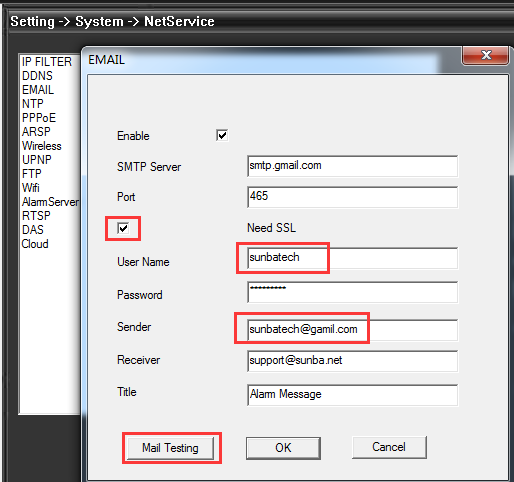This screenshot has width=514, height=482.
Task: Click into the Port number field
Action: [353, 197]
